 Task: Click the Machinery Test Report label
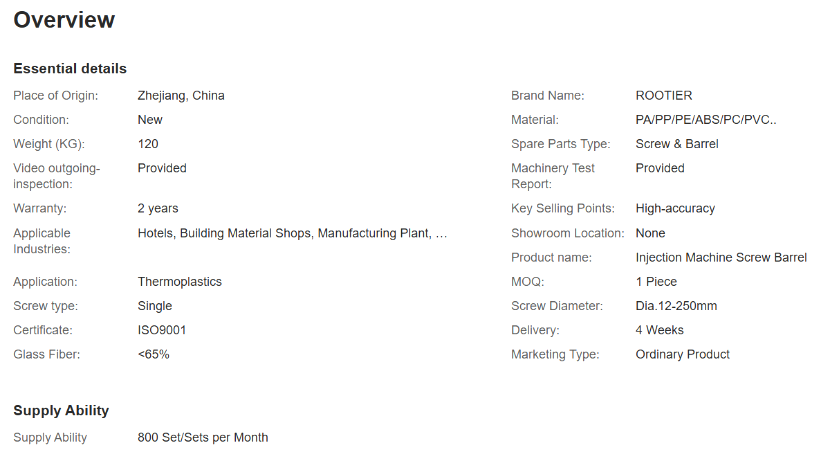(x=553, y=176)
